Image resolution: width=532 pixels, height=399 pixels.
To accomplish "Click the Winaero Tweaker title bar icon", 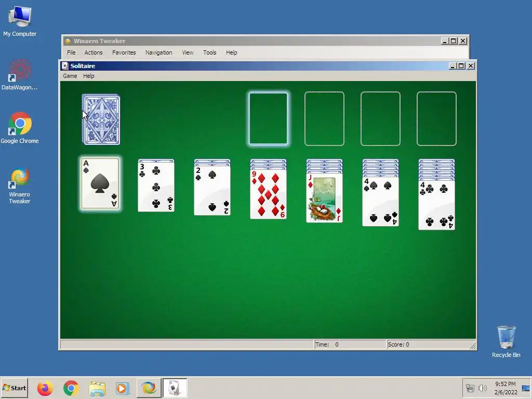I will point(68,41).
